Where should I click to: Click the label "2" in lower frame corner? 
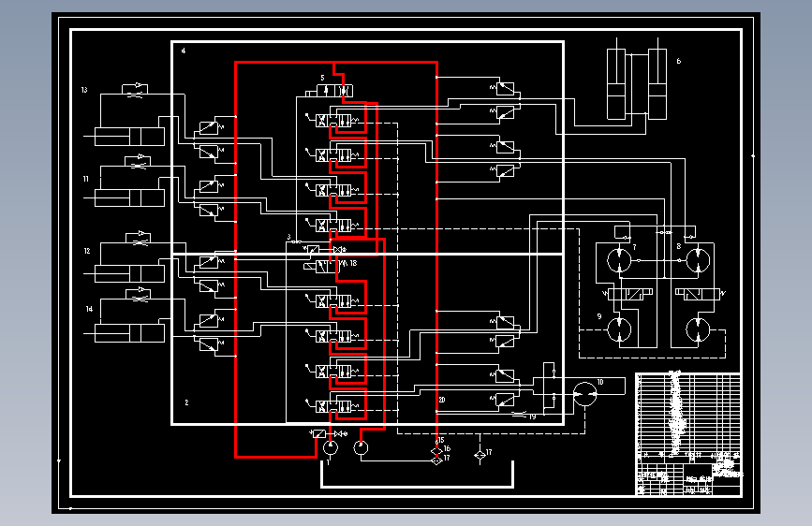click(x=187, y=402)
